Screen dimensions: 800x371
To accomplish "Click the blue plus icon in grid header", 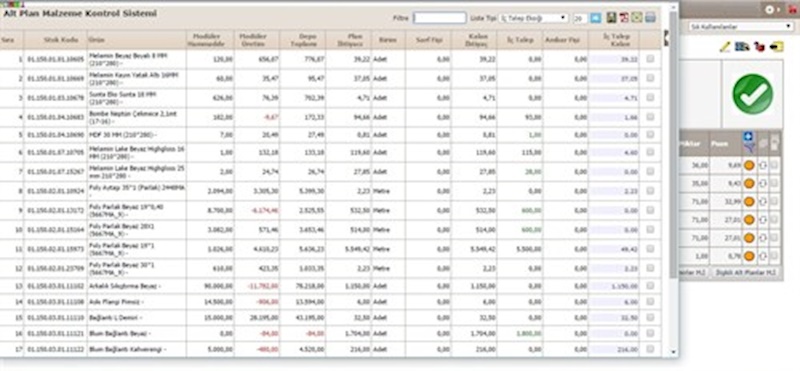I will pyautogui.click(x=748, y=137).
